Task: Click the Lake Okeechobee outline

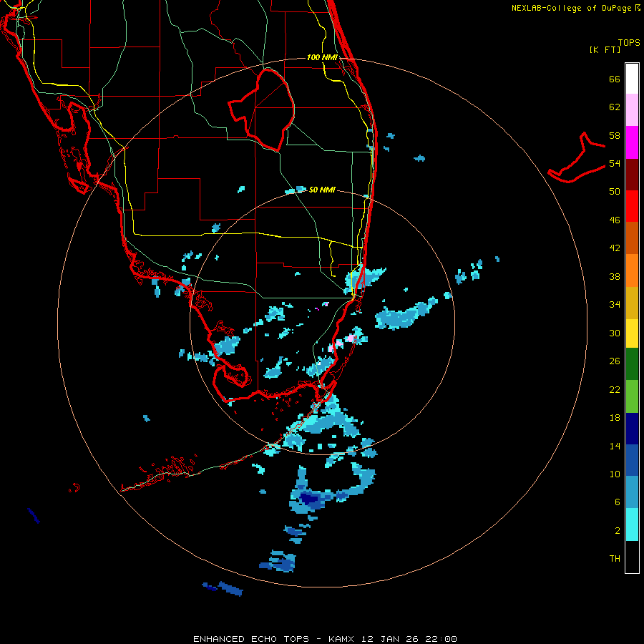Action: point(263,110)
